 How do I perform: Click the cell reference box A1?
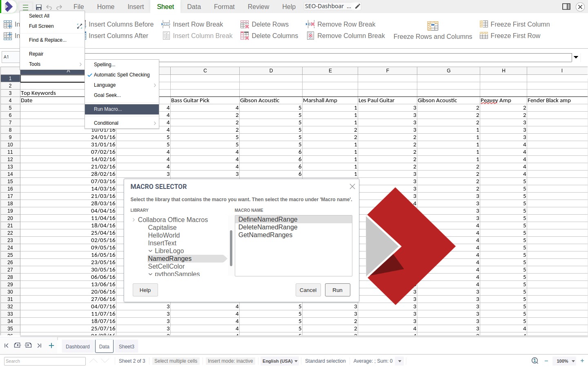point(11,57)
